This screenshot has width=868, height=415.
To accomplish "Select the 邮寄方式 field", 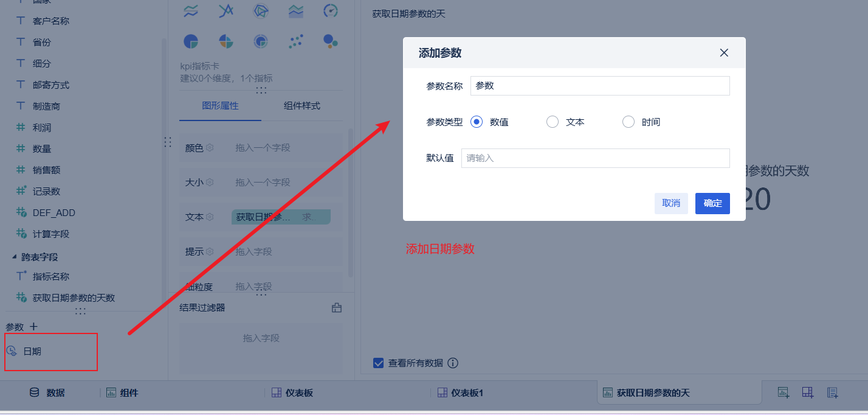I will coord(51,85).
